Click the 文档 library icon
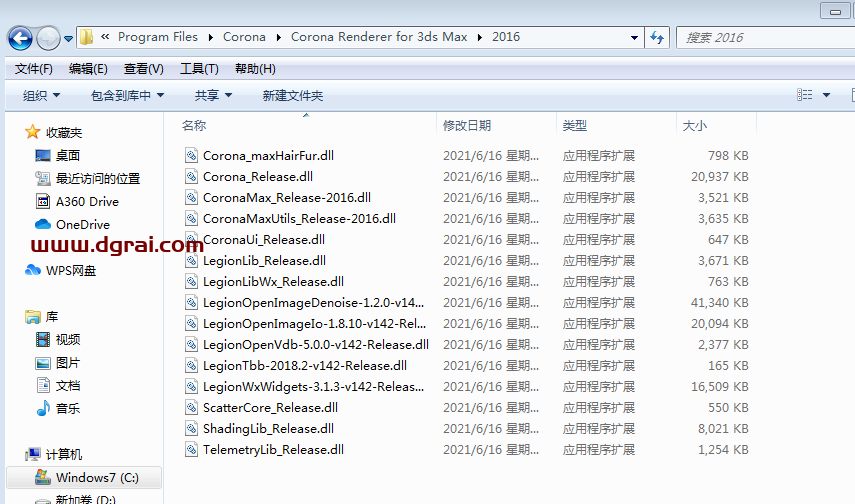 [x=43, y=385]
